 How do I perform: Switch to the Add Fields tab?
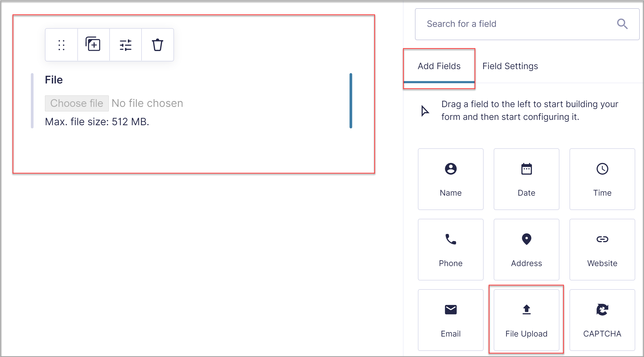point(439,66)
